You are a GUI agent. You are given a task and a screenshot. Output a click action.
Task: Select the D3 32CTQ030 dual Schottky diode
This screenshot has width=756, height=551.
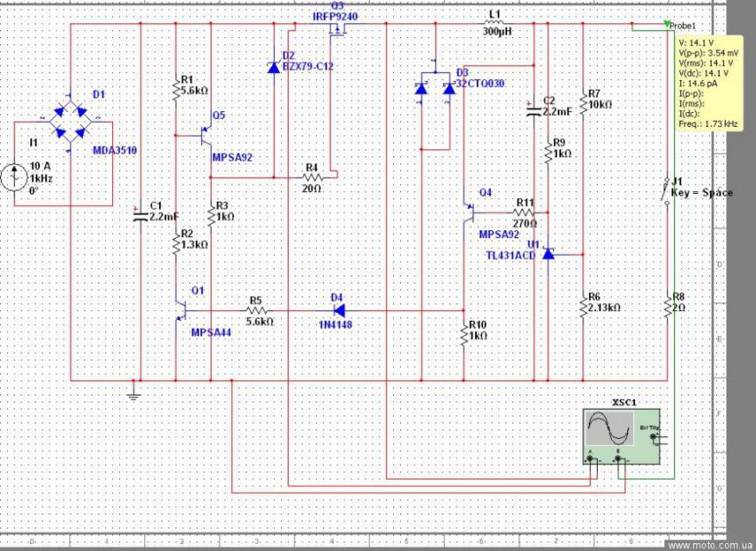tap(435, 89)
